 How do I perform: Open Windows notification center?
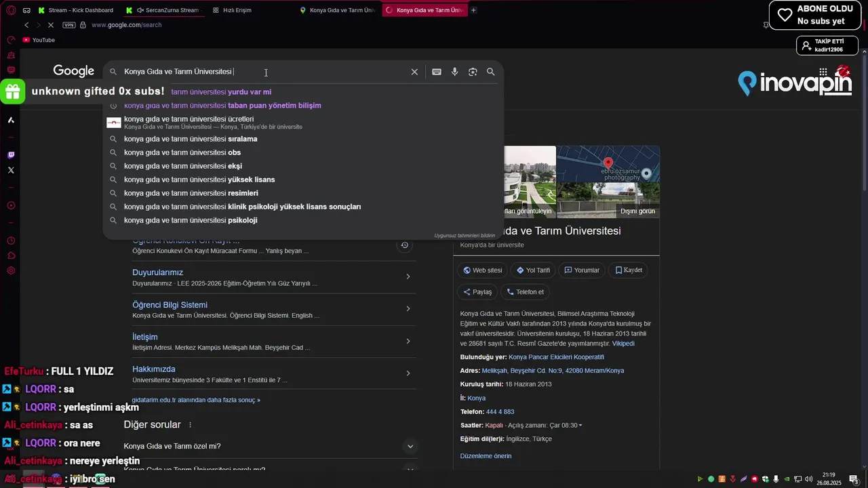(854, 479)
